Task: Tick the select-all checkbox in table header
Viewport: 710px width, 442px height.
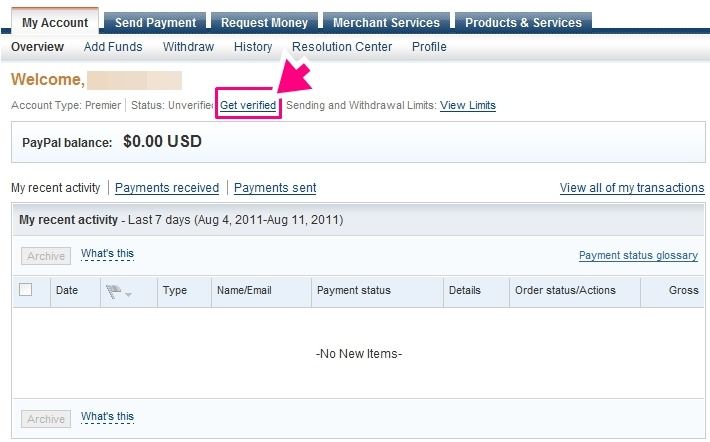Action: pos(26,290)
